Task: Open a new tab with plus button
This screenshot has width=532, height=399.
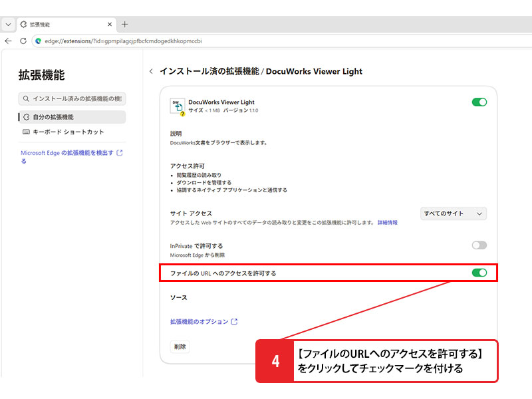Action: (x=124, y=25)
